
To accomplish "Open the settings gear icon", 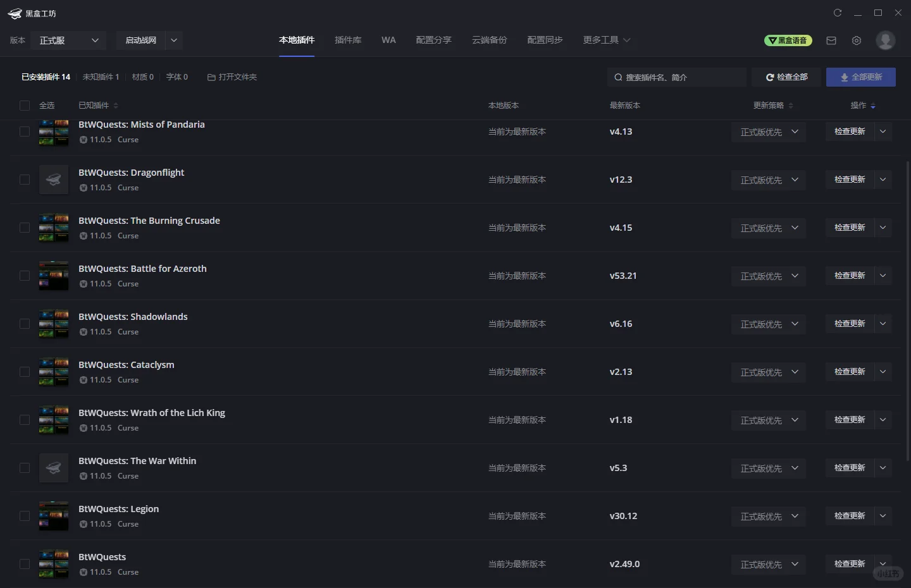I will coord(857,40).
